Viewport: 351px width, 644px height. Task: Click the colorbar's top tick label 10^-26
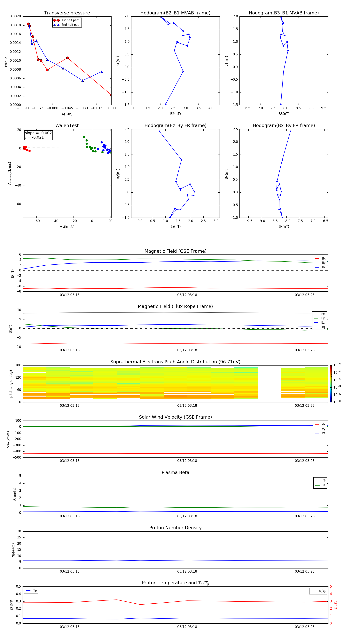[x=337, y=365]
